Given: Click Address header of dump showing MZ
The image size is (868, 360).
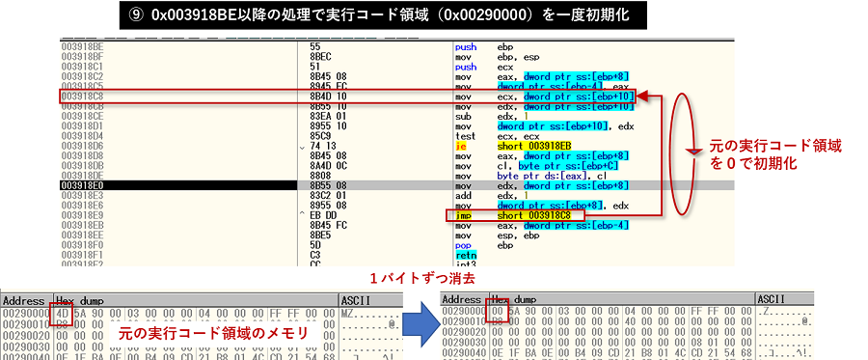Looking at the screenshot, I should point(24,301).
